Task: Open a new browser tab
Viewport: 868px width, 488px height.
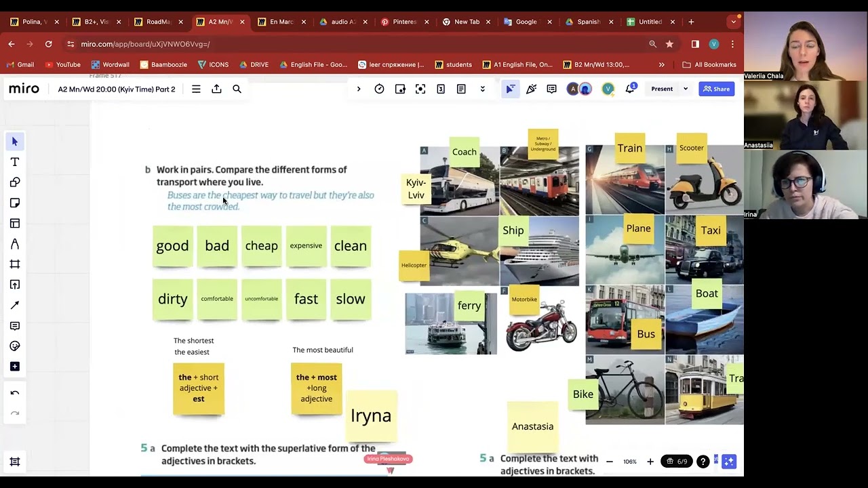Action: pyautogui.click(x=691, y=22)
